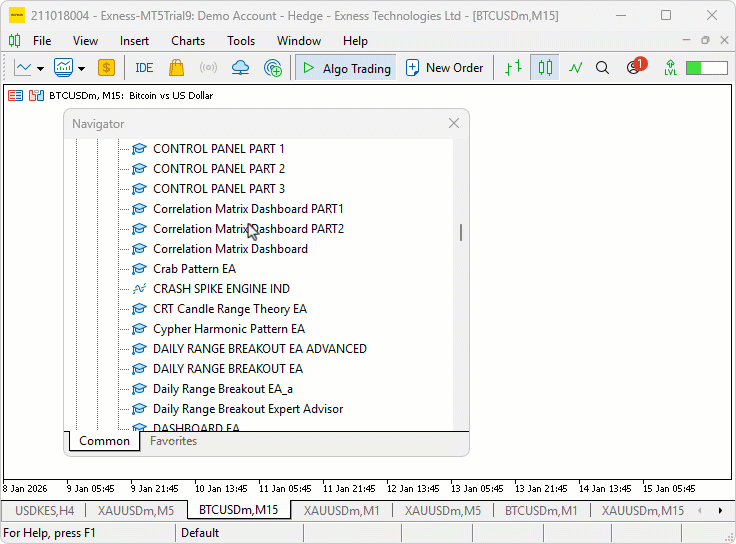This screenshot has width=736, height=544.
Task: Select Cypher Harmonic Pattern EA
Action: [x=229, y=329]
